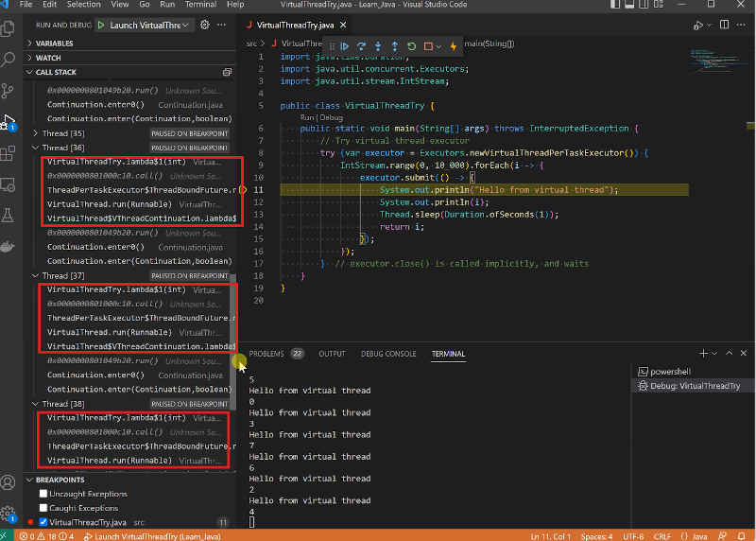
Task: Toggle Uncaught Exceptions breakpoint checkbox
Action: click(x=43, y=493)
